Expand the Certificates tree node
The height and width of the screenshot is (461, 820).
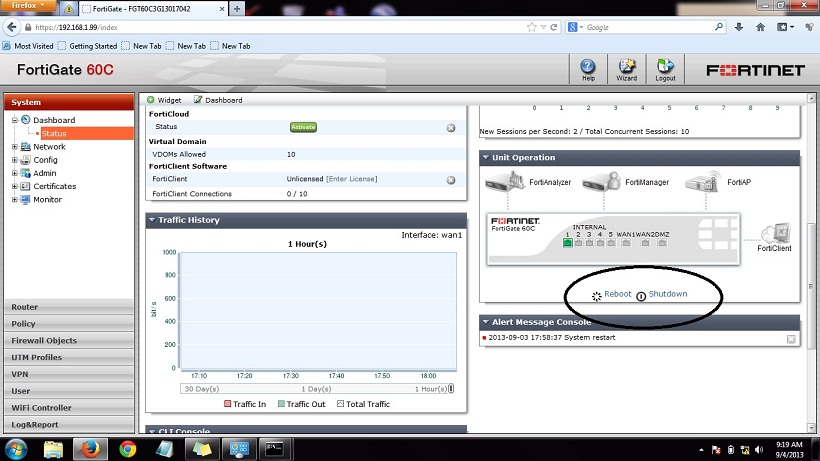click(15, 186)
